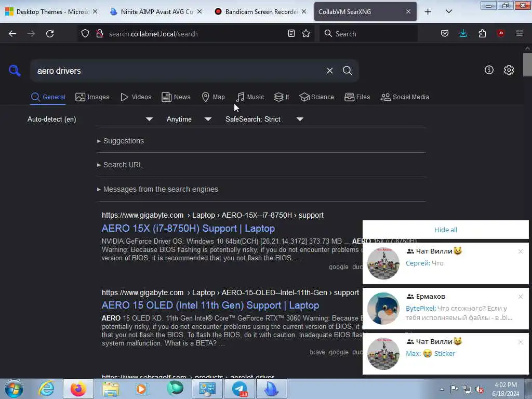Click uBlock Origin toolbar icon
Image resolution: width=532 pixels, height=399 pixels.
[500, 33]
